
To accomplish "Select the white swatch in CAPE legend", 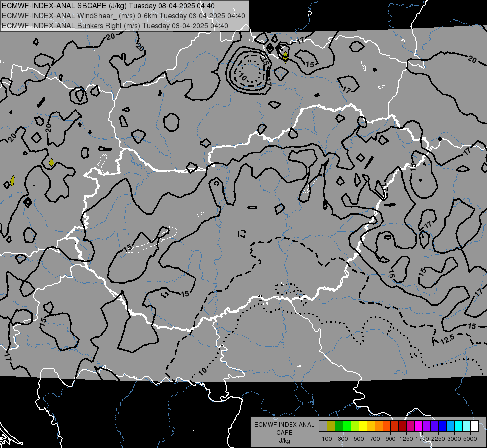I will (x=474, y=426).
